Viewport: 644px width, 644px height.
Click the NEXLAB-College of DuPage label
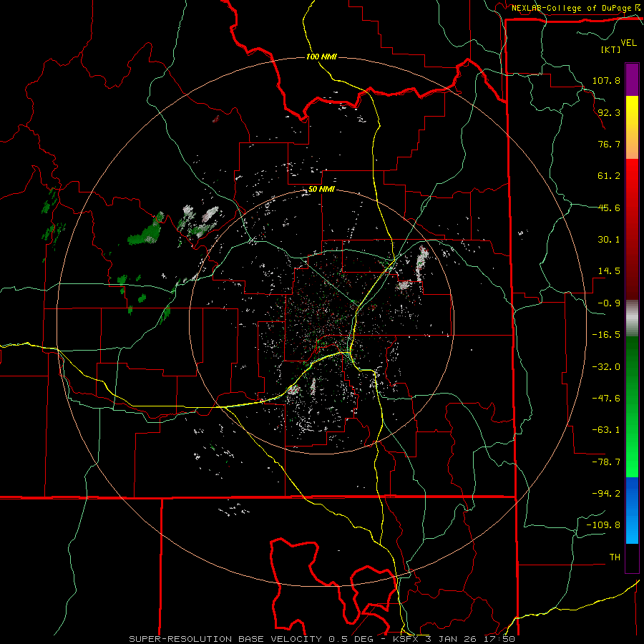tap(572, 8)
